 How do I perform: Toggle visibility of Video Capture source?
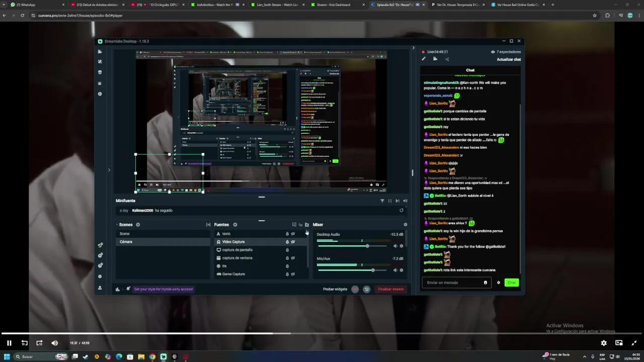[293, 242]
